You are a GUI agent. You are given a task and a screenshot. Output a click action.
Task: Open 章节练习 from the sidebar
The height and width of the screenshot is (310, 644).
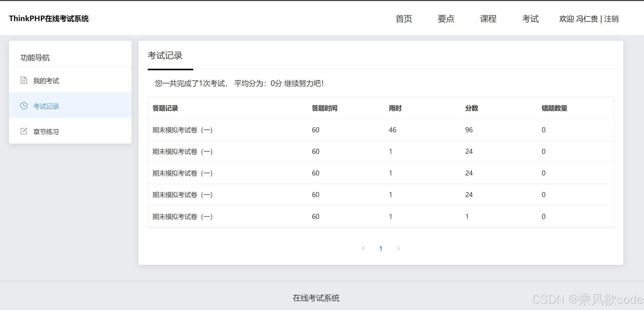46,131
